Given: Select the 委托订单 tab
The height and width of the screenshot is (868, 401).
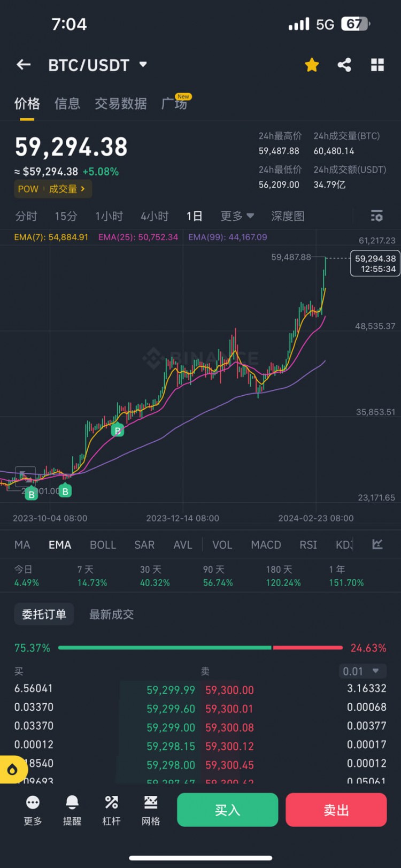Looking at the screenshot, I should tap(44, 614).
